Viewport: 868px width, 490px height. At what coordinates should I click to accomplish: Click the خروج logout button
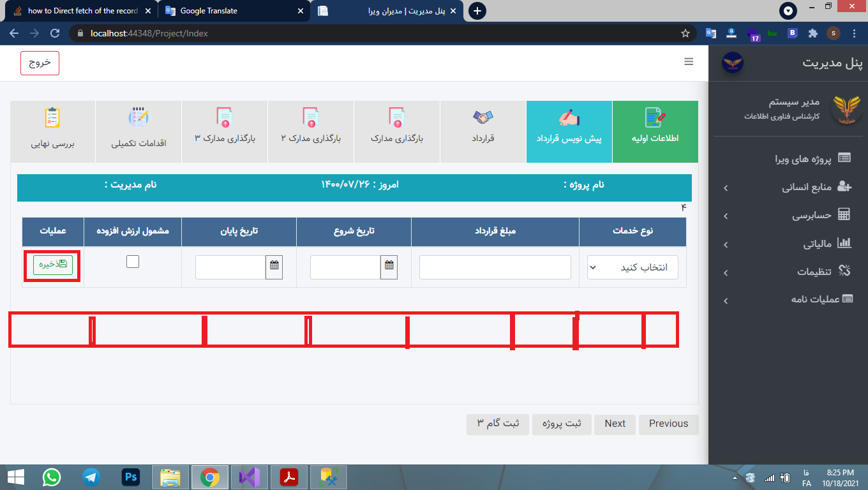40,63
